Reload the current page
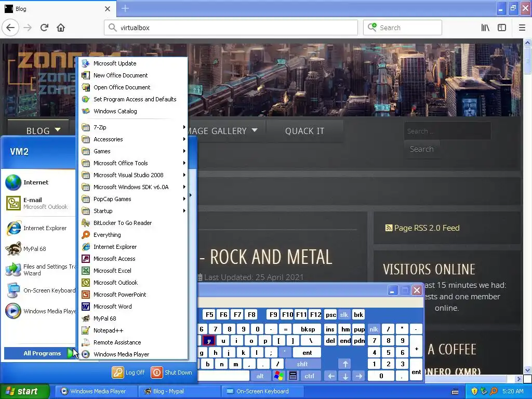 coord(44,28)
